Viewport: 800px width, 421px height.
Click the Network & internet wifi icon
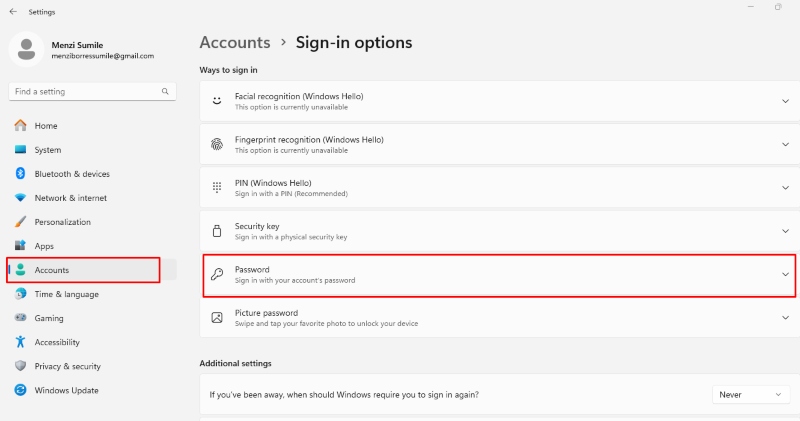20,197
